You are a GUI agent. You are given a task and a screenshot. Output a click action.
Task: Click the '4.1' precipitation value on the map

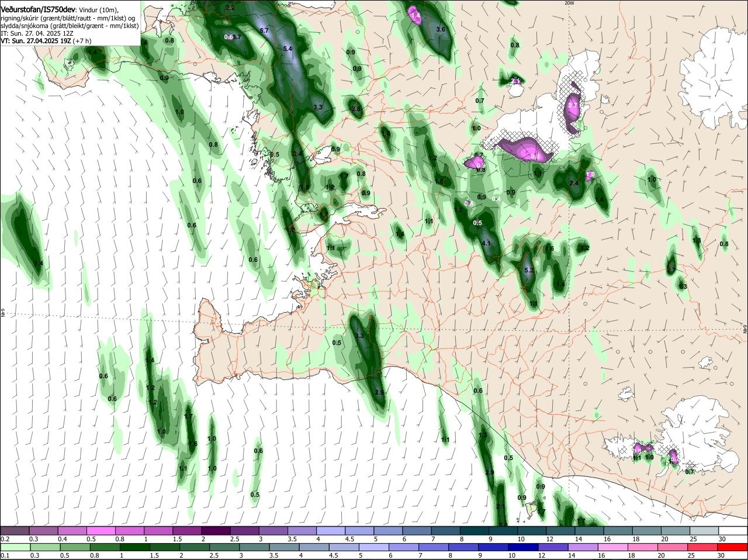tap(486, 243)
